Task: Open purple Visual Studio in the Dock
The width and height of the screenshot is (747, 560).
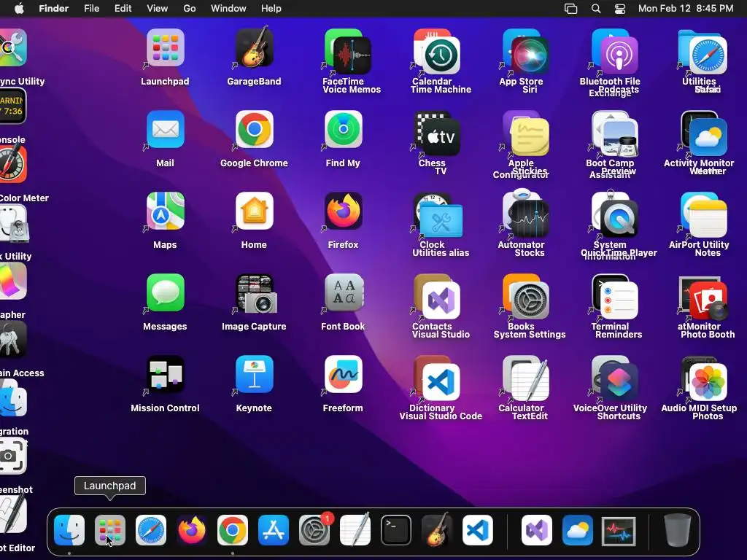Action: coord(537,531)
